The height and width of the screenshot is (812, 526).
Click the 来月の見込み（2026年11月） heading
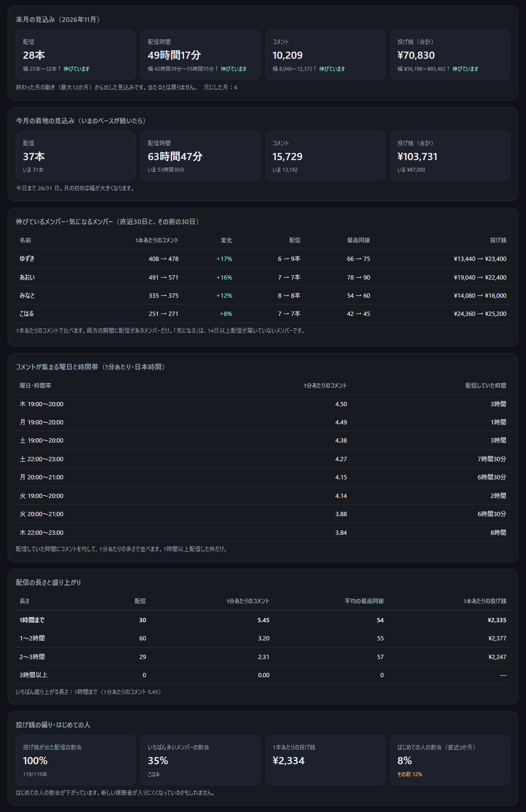click(x=58, y=20)
